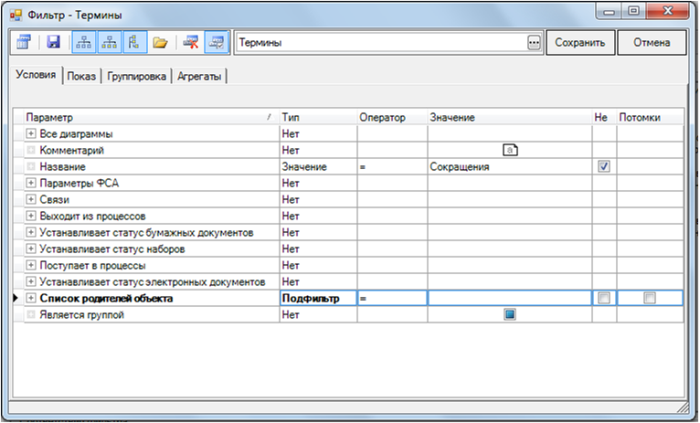Click the note icon in Комментарий row

[x=509, y=150]
